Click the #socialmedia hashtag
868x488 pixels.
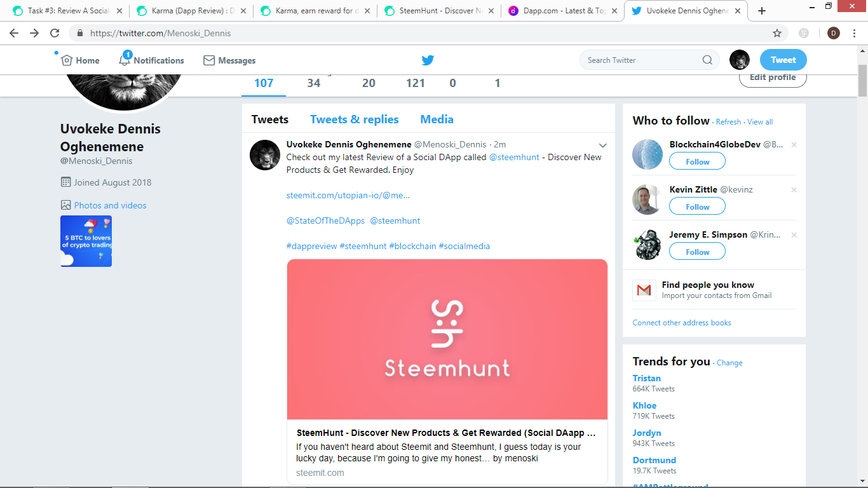coord(465,246)
